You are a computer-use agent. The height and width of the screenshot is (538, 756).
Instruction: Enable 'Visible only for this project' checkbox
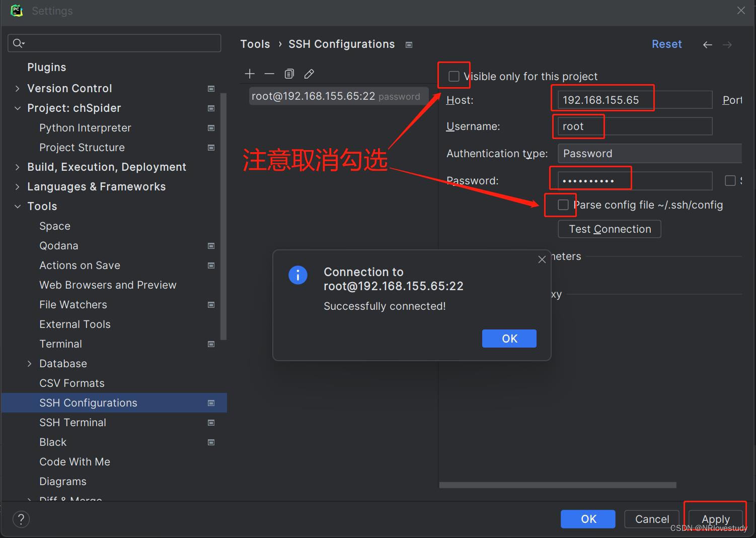(453, 76)
